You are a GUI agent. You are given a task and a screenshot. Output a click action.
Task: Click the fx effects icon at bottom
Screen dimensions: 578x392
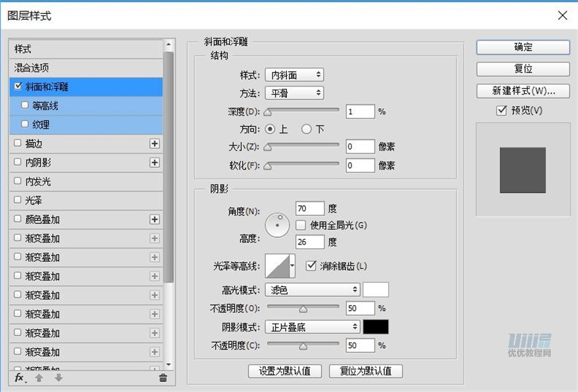click(19, 377)
